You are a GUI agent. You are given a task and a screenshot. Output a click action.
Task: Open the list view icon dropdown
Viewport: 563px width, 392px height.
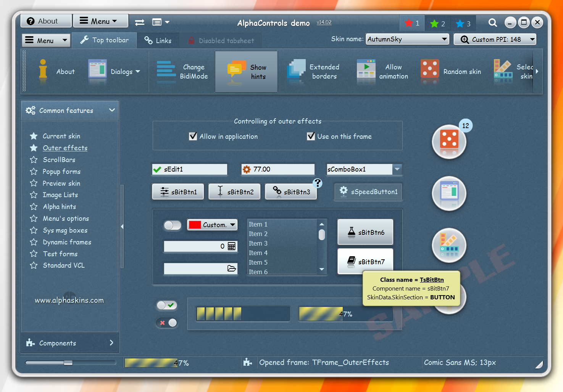tap(161, 22)
